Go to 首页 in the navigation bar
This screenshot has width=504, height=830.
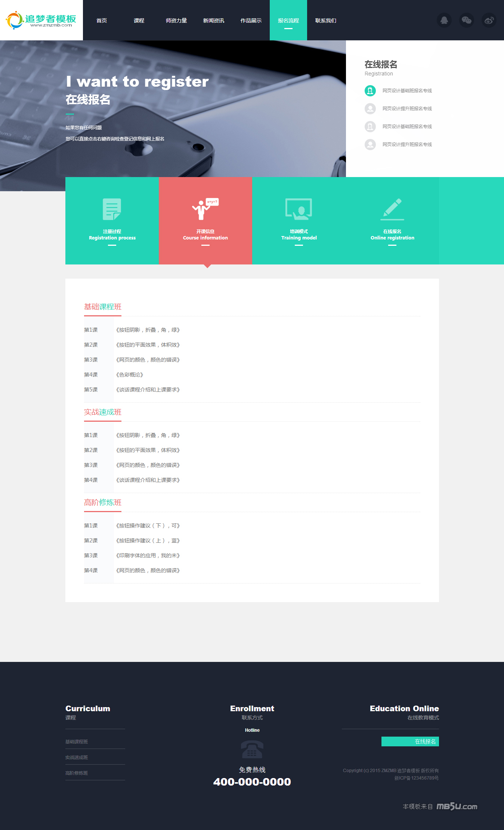pyautogui.click(x=102, y=21)
